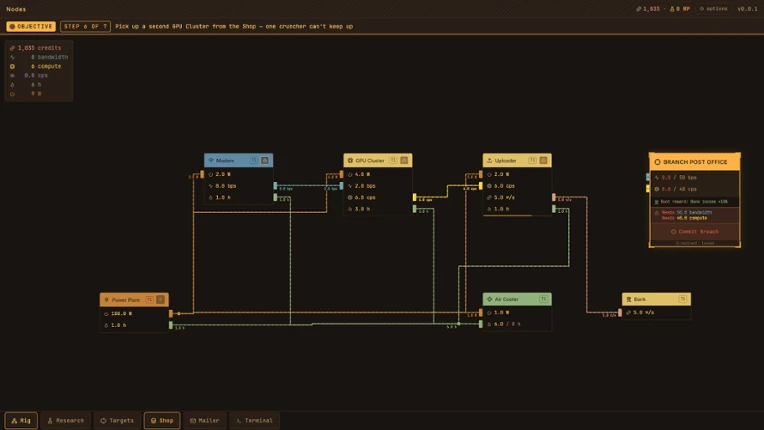Click the Bank building icon
The height and width of the screenshot is (430, 764).
tap(629, 299)
